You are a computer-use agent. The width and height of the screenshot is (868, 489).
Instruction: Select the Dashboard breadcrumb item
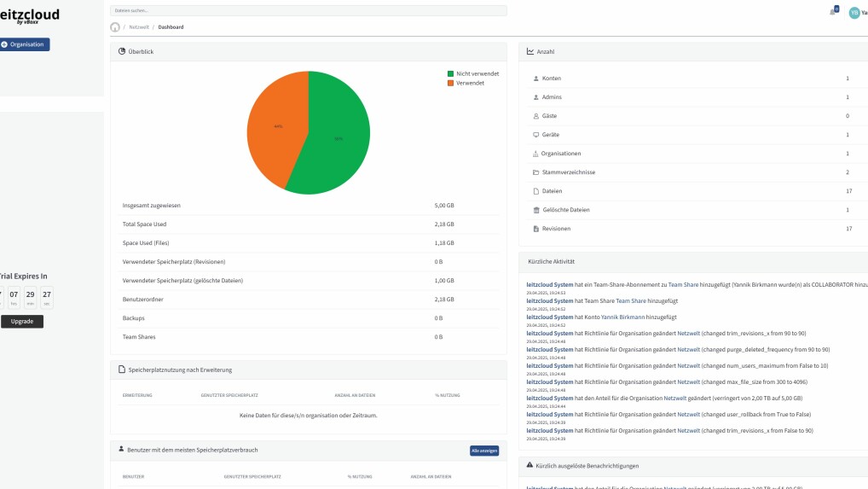point(171,27)
